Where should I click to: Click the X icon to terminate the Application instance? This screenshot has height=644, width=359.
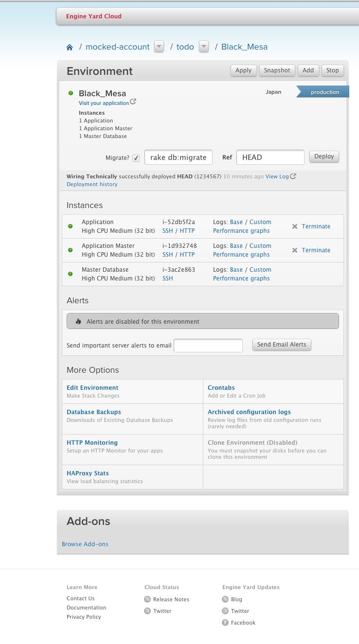(x=294, y=226)
